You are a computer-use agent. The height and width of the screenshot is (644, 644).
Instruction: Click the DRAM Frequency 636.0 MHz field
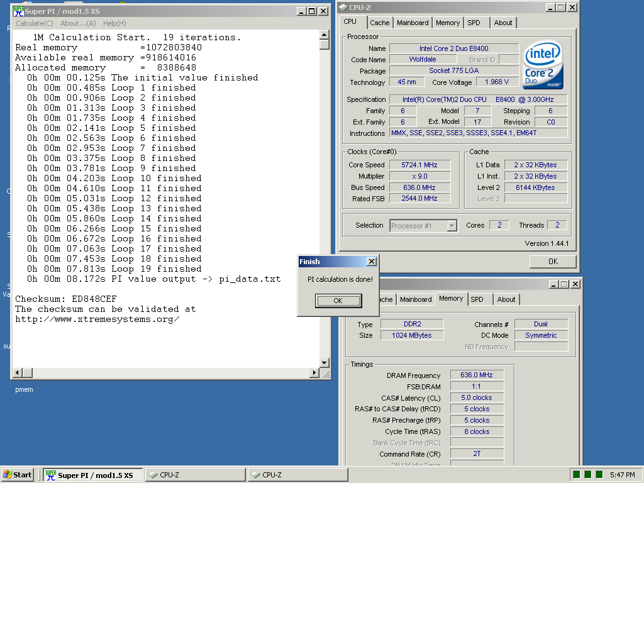[477, 375]
